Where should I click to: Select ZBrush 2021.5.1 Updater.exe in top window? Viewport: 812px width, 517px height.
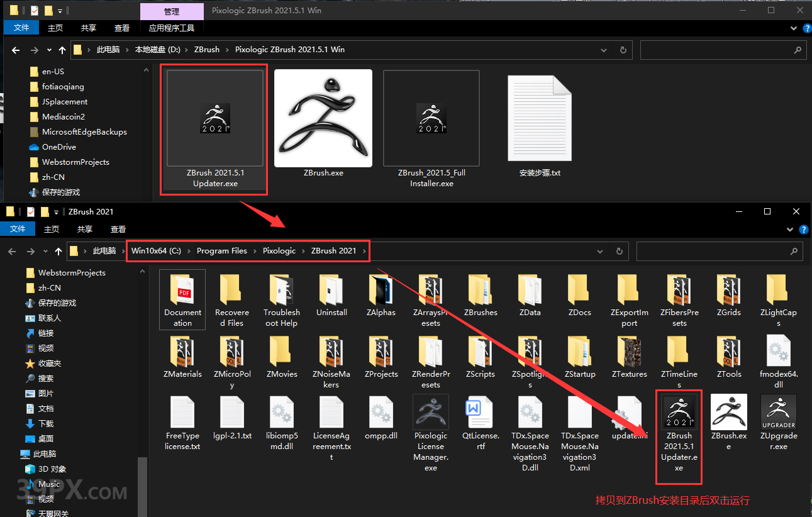215,130
